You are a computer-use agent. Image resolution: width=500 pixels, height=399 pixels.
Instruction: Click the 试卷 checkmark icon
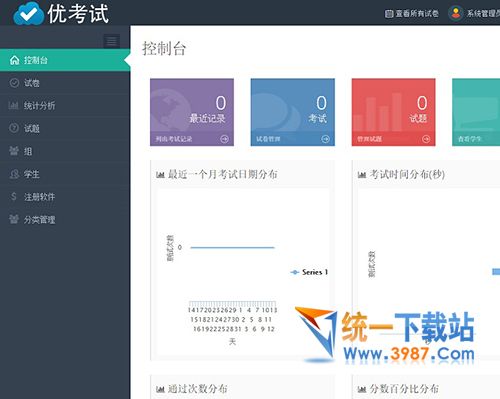pyautogui.click(x=14, y=83)
